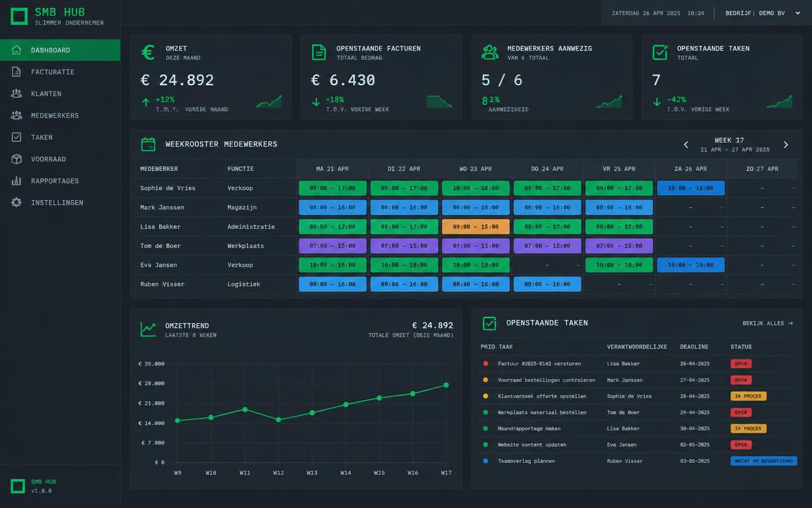This screenshot has height=508, width=812.
Task: Click Sophie de Vries Saturday 10:00 - 16:00 shift
Action: (691, 188)
